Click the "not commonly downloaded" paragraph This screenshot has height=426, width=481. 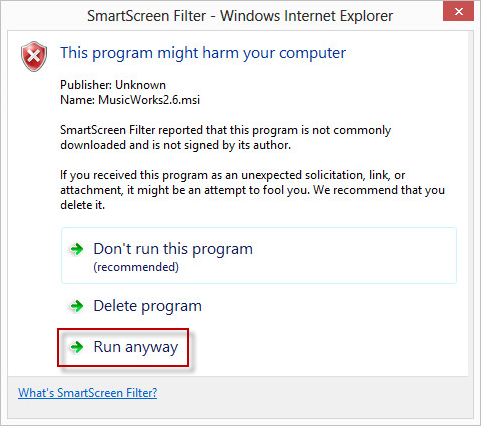click(225, 137)
